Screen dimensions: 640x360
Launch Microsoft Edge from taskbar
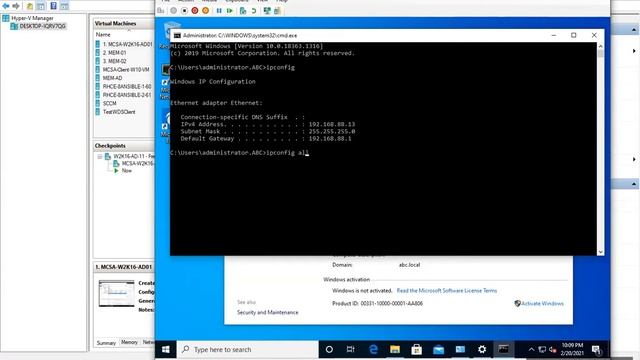point(373,349)
